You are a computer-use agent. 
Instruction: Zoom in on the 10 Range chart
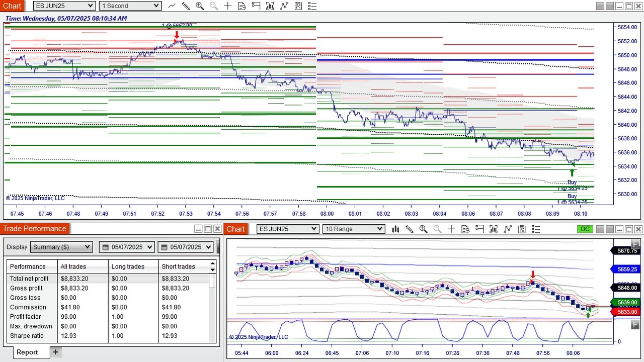(x=423, y=229)
